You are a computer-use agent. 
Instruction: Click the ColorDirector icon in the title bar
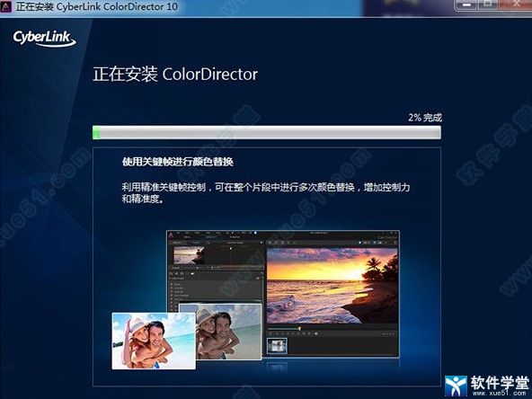(5, 6)
